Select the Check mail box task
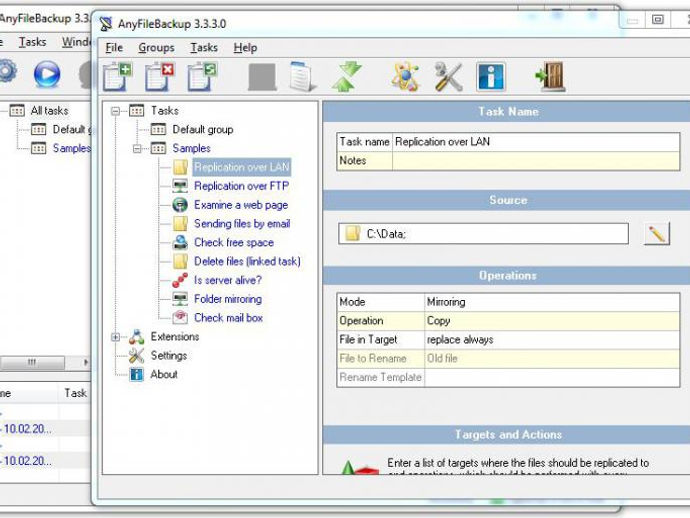This screenshot has height=518, width=690. click(x=228, y=318)
